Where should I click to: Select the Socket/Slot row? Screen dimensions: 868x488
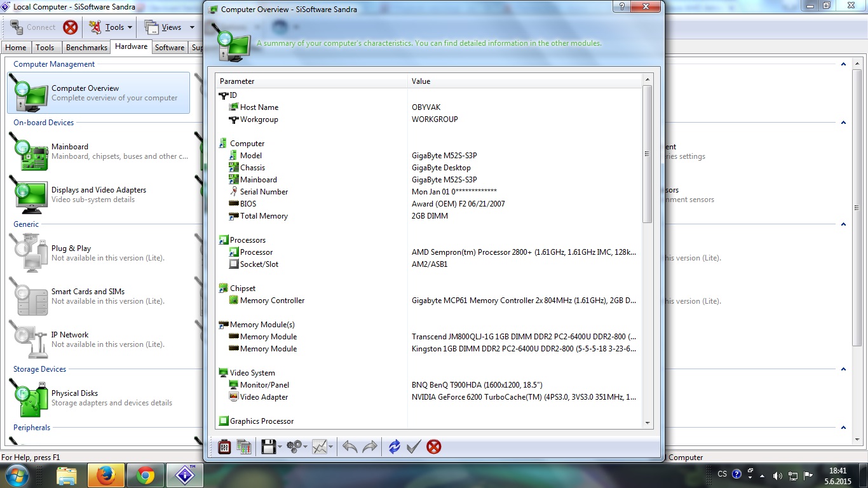coord(429,264)
